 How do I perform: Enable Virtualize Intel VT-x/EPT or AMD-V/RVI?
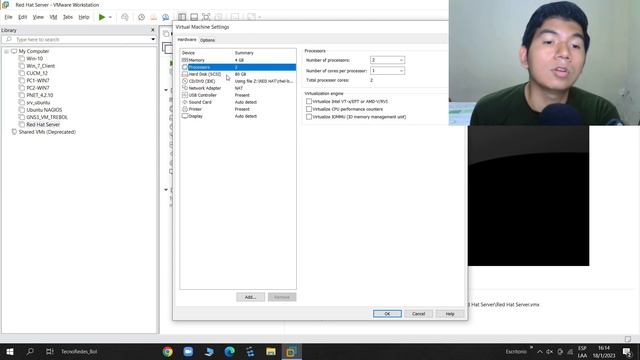(309, 101)
